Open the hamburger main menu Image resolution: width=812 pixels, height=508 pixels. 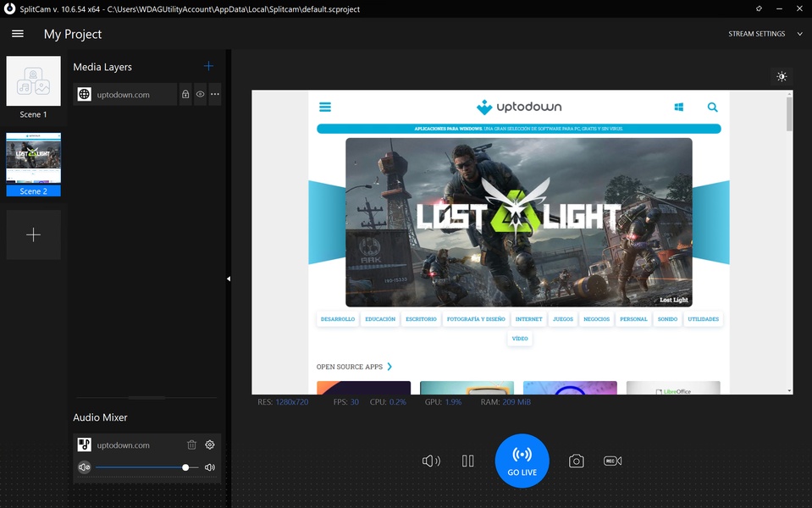(18, 34)
